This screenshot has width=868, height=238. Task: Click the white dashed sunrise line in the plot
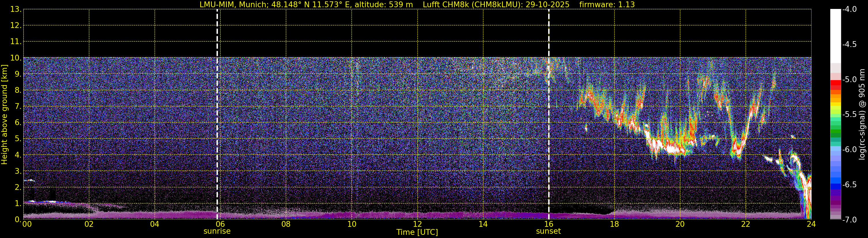[x=217, y=114]
